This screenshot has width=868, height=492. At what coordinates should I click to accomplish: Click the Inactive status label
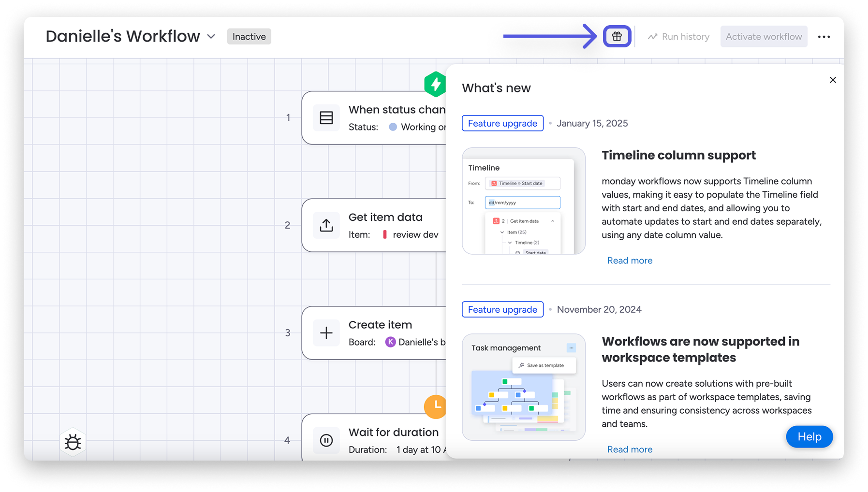coord(249,37)
